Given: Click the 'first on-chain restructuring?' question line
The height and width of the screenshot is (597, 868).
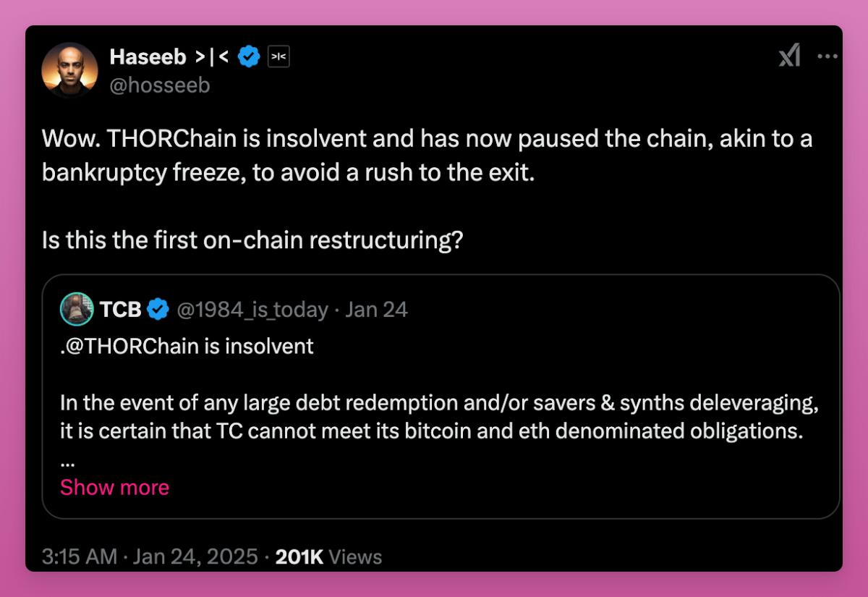Looking at the screenshot, I should pyautogui.click(x=252, y=240).
